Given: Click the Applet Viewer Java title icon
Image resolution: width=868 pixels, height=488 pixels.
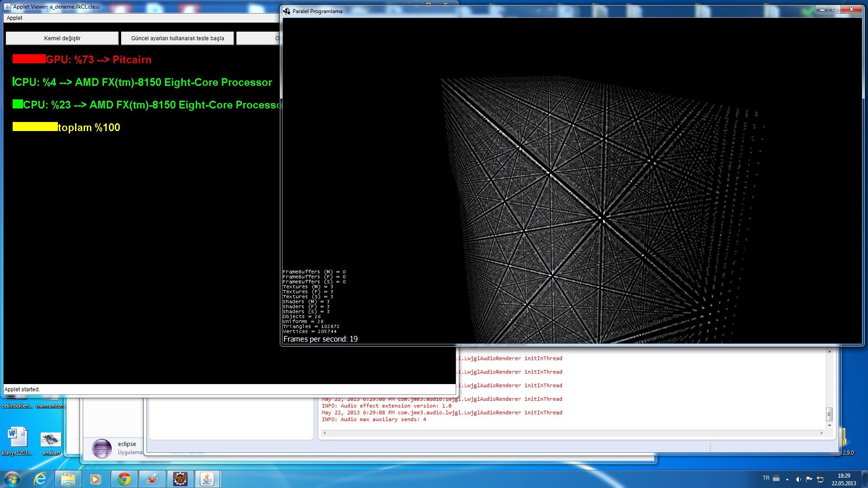Looking at the screenshot, I should point(7,7).
